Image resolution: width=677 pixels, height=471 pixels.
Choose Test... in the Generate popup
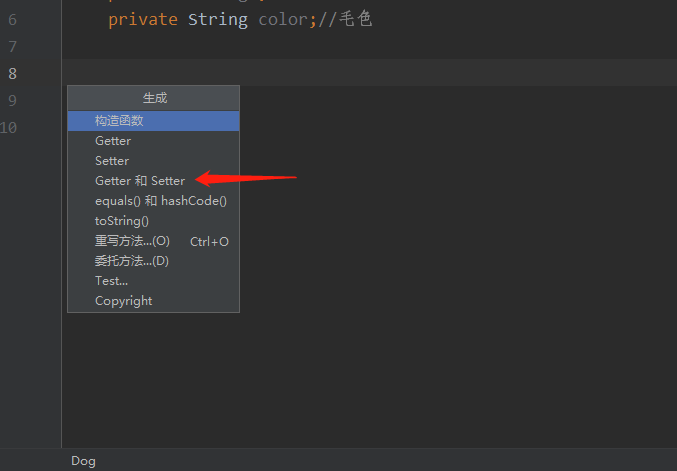click(111, 281)
